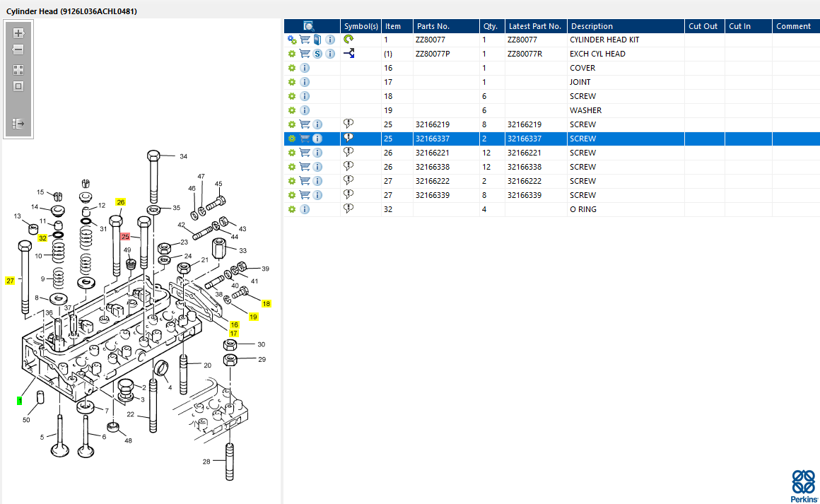820x504 pixels.
Task: Show info for part 32166339
Action: [x=317, y=195]
